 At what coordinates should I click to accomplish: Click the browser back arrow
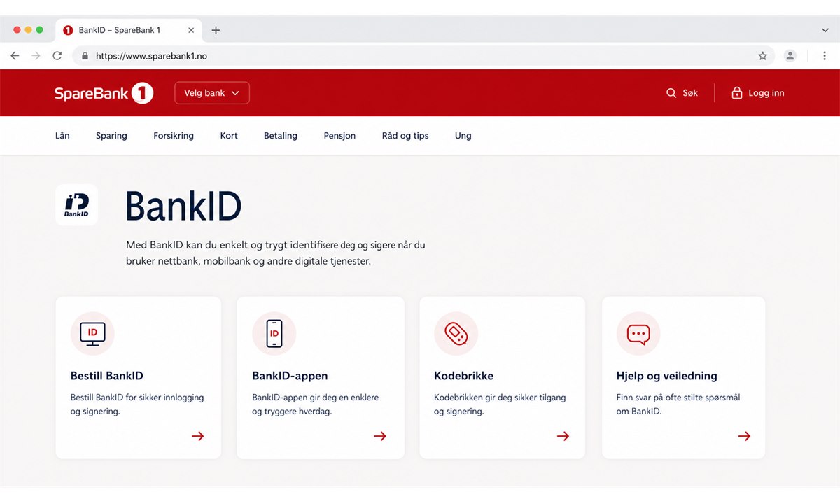click(x=15, y=56)
